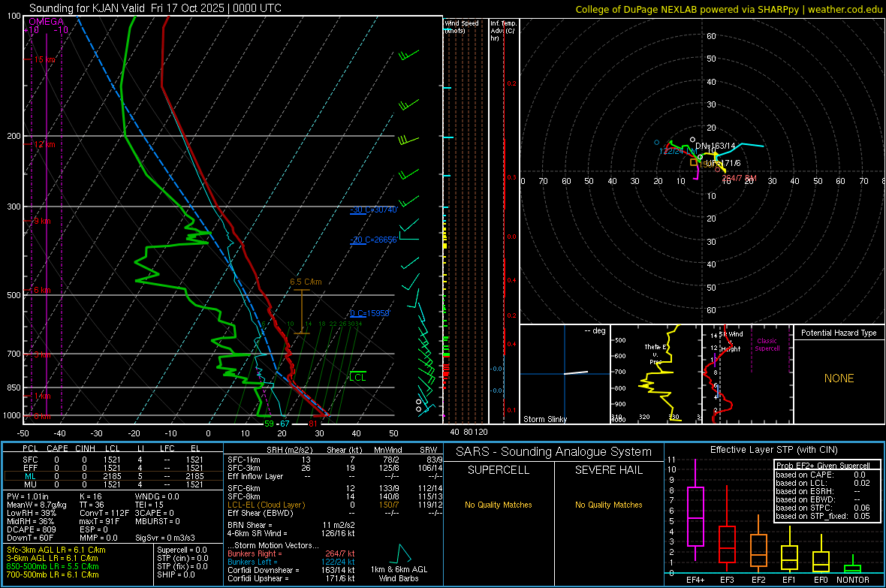The image size is (886, 588).
Task: Click the Theta-E v. Pres label
Action: [x=655, y=354]
